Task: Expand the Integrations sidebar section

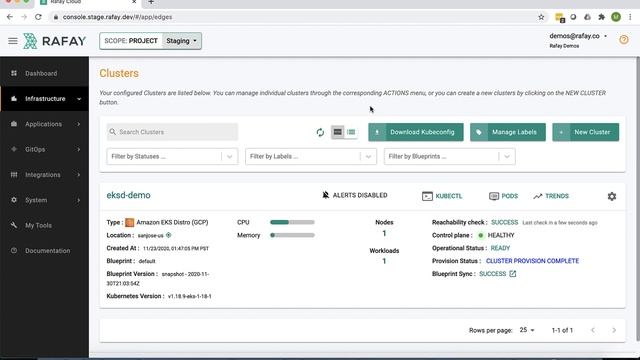Action: point(79,175)
